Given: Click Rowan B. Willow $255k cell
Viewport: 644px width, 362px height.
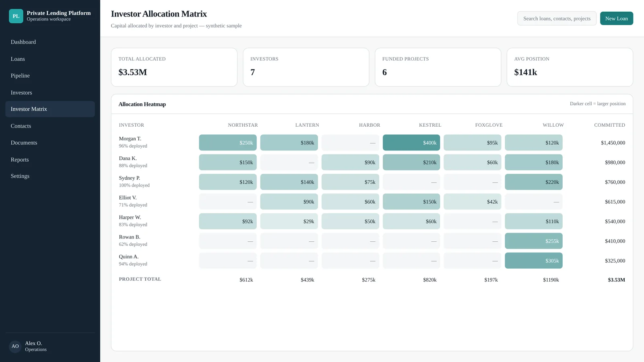Looking at the screenshot, I should [534, 241].
